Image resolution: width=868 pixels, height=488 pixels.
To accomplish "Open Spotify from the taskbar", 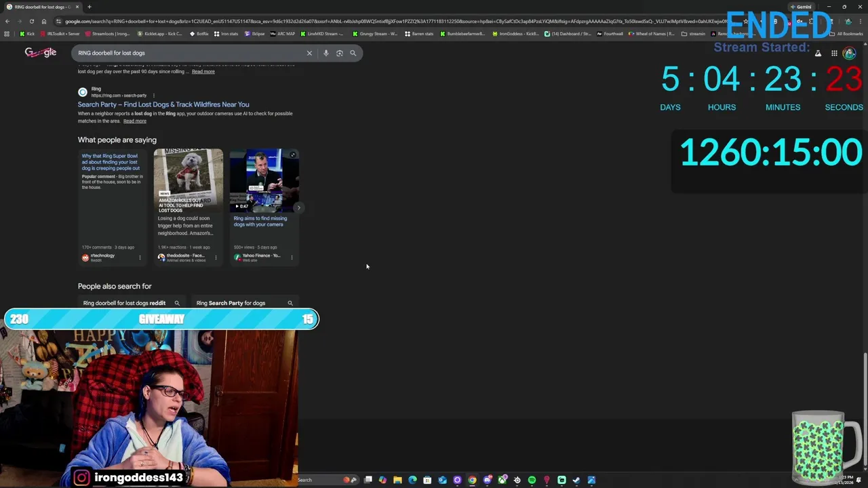I will click(532, 480).
